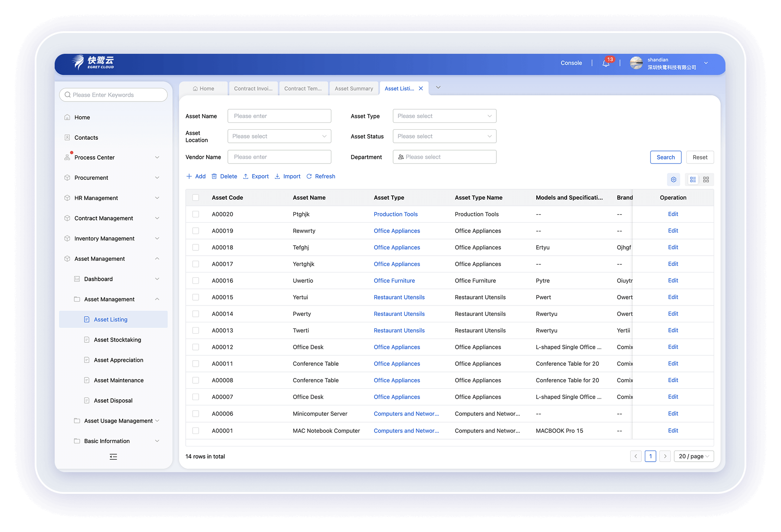781x532 pixels.
Task: Tick the select-all checkbox in table header
Action: click(x=196, y=198)
